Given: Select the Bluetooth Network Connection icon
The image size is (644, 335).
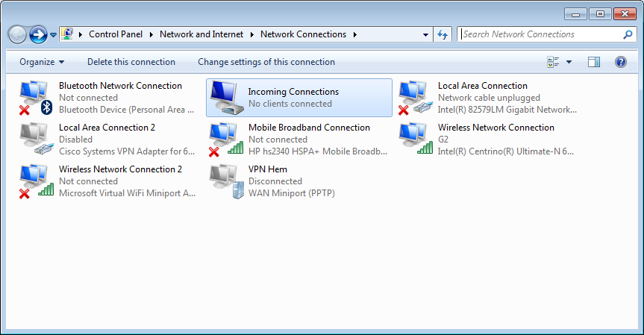Looking at the screenshot, I should [36, 98].
